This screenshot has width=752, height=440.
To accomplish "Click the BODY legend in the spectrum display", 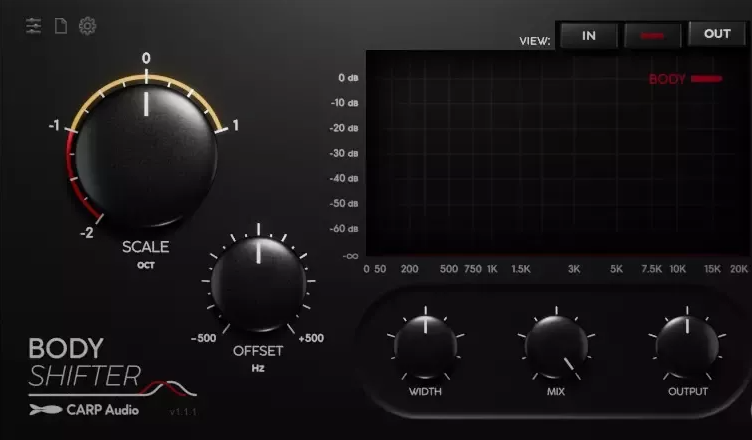I will [685, 79].
